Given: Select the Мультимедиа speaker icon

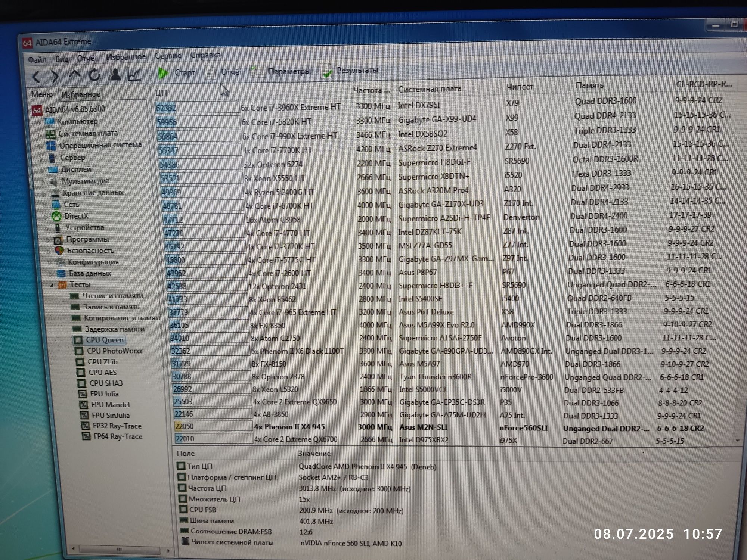Looking at the screenshot, I should [54, 181].
